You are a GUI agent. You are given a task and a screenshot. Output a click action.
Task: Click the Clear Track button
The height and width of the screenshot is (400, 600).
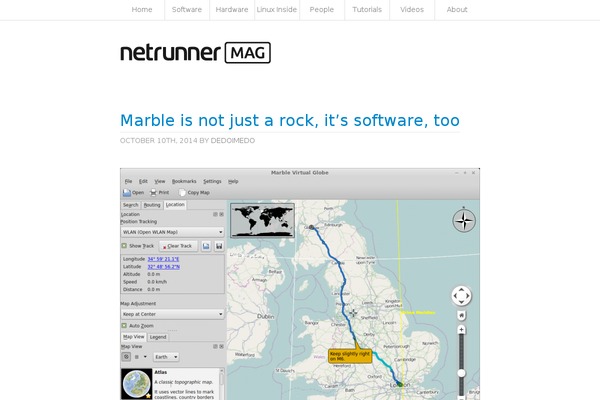(x=178, y=246)
